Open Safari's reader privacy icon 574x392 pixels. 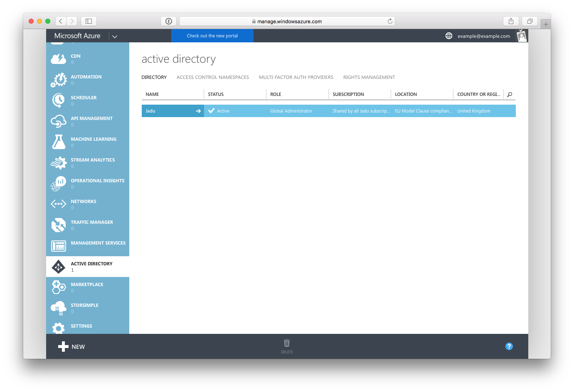tap(169, 21)
